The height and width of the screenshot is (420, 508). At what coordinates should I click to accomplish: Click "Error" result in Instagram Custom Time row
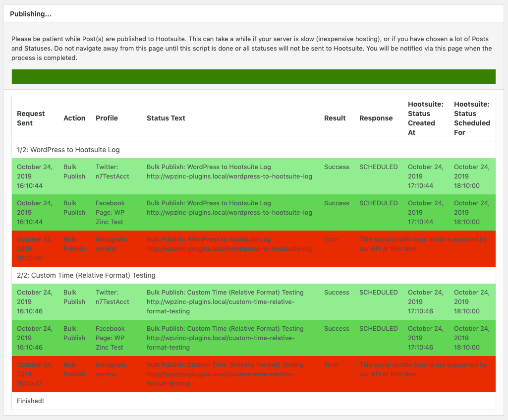(x=332, y=364)
